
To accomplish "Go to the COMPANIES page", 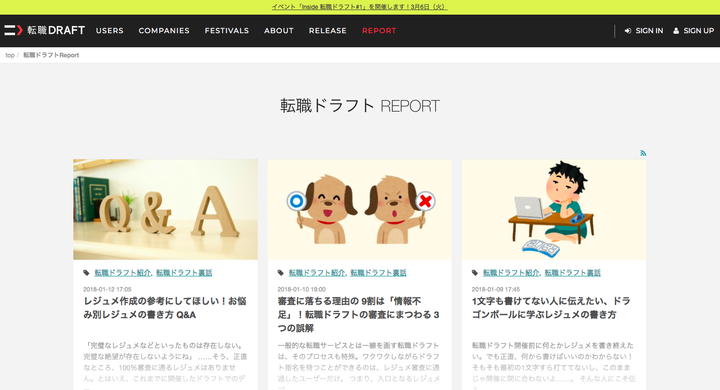I will (164, 31).
